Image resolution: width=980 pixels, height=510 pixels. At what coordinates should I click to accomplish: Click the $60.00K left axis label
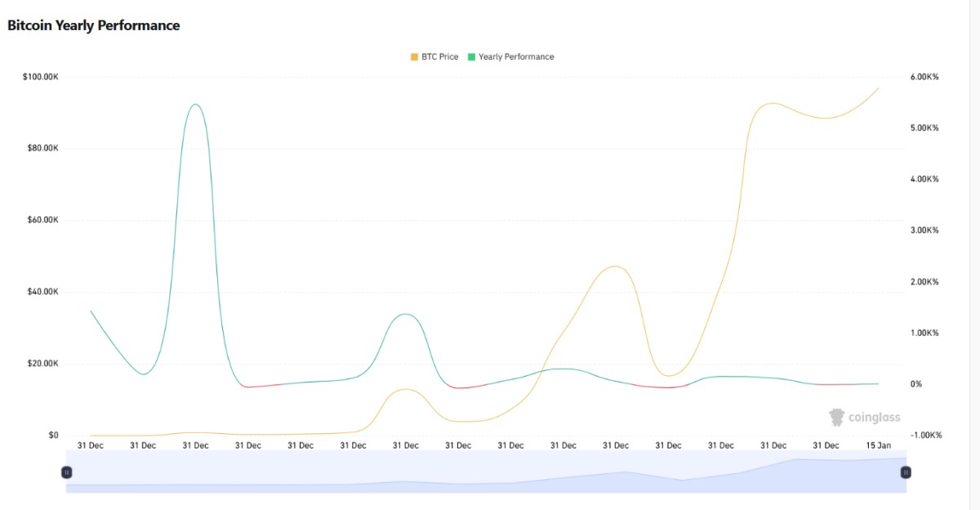click(42, 220)
